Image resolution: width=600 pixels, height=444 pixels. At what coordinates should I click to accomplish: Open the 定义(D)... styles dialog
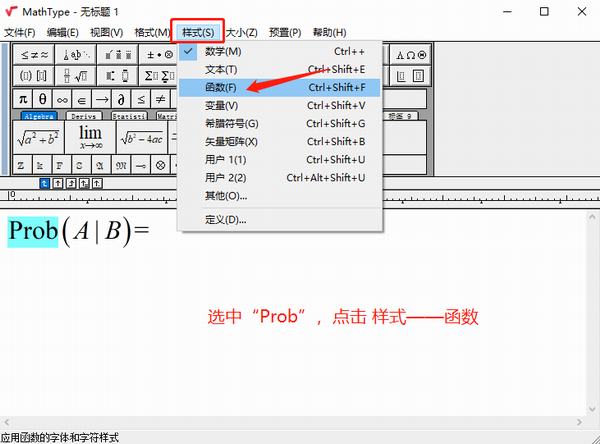click(x=280, y=220)
